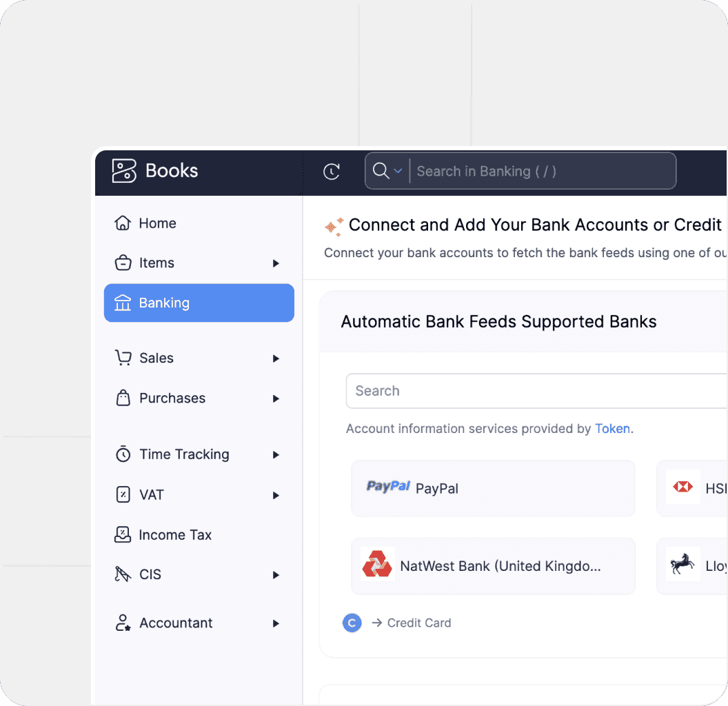Click the magnifying glass search icon
This screenshot has height=706, width=728.
click(381, 170)
